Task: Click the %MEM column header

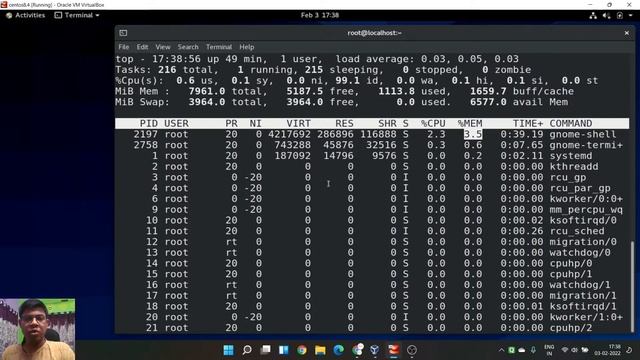Action: point(470,123)
